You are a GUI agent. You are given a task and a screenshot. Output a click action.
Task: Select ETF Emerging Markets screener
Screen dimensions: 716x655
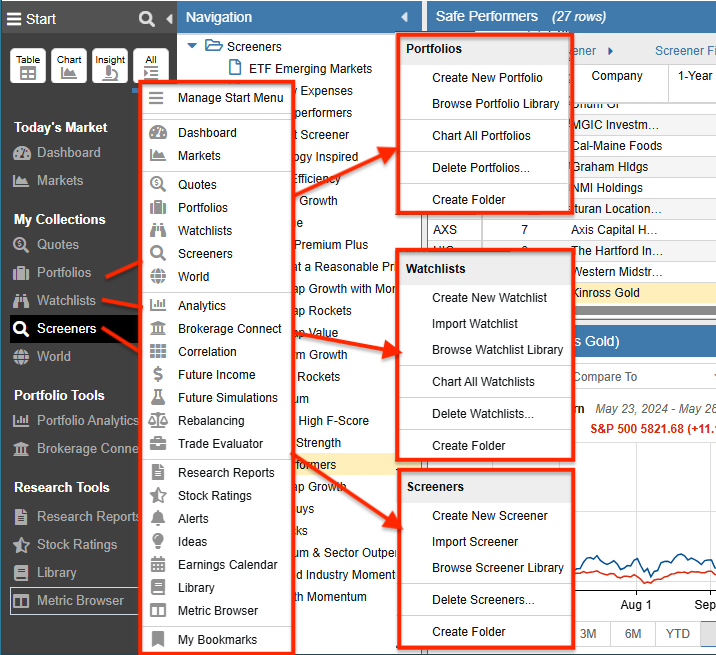(x=310, y=69)
